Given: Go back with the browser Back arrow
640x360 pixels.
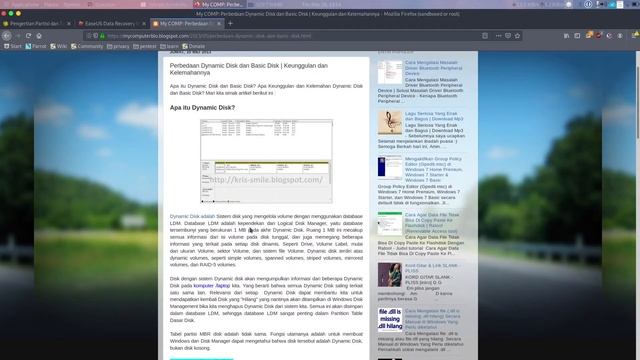Looking at the screenshot, I should [x=7, y=36].
